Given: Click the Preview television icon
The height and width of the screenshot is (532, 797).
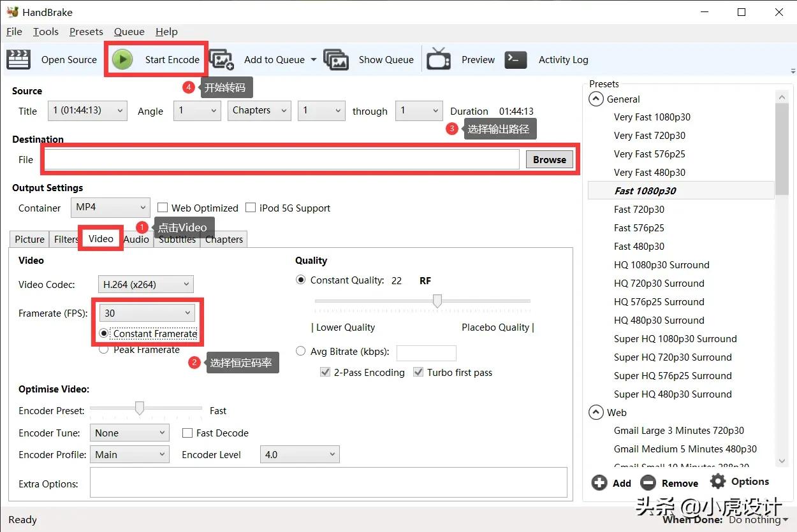Looking at the screenshot, I should [x=439, y=59].
